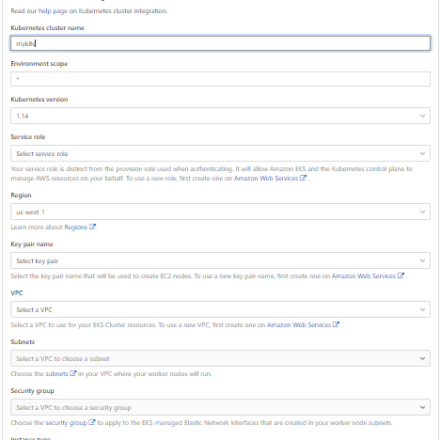
Task: Follow the Regions learn more link
Action: click(x=76, y=227)
